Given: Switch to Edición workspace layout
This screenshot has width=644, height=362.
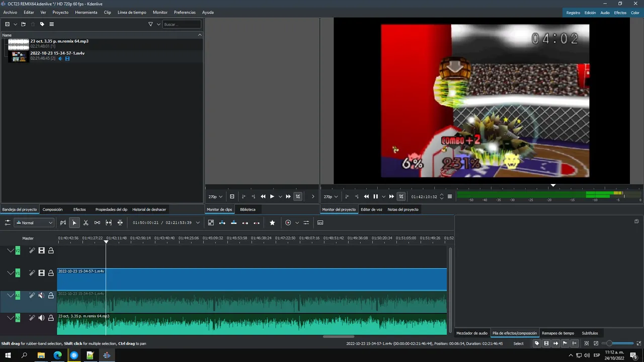Looking at the screenshot, I should pyautogui.click(x=590, y=13).
